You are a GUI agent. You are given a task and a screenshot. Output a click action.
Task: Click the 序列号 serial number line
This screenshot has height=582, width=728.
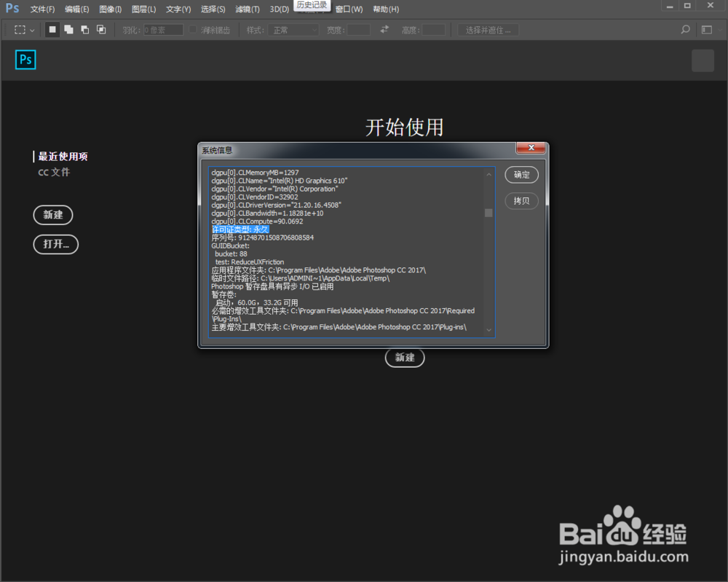coord(262,237)
